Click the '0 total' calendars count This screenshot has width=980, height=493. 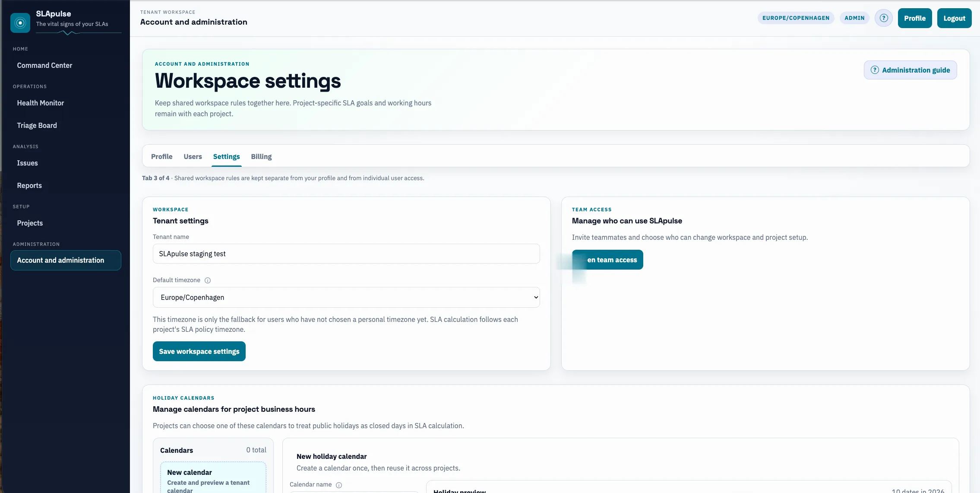tap(256, 450)
